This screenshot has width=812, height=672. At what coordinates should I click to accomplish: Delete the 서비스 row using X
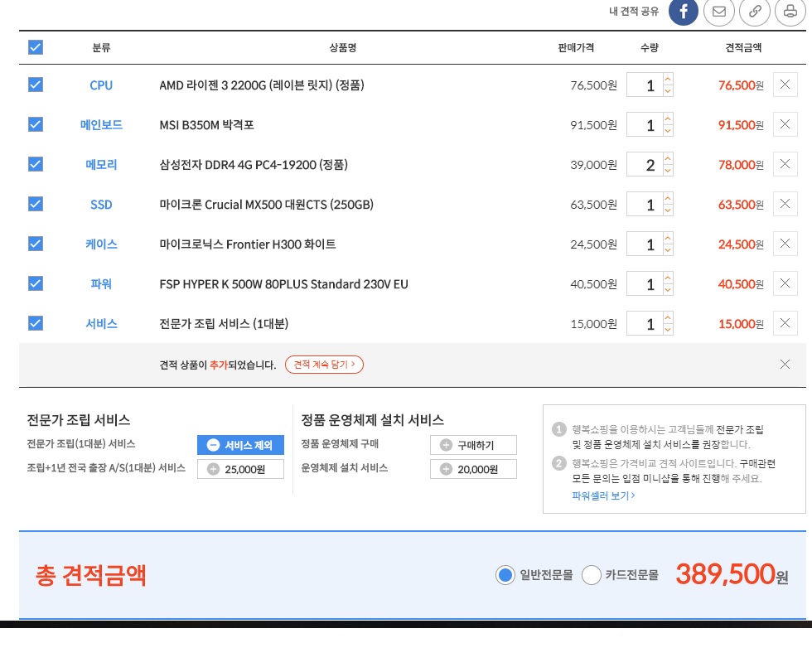[785, 323]
